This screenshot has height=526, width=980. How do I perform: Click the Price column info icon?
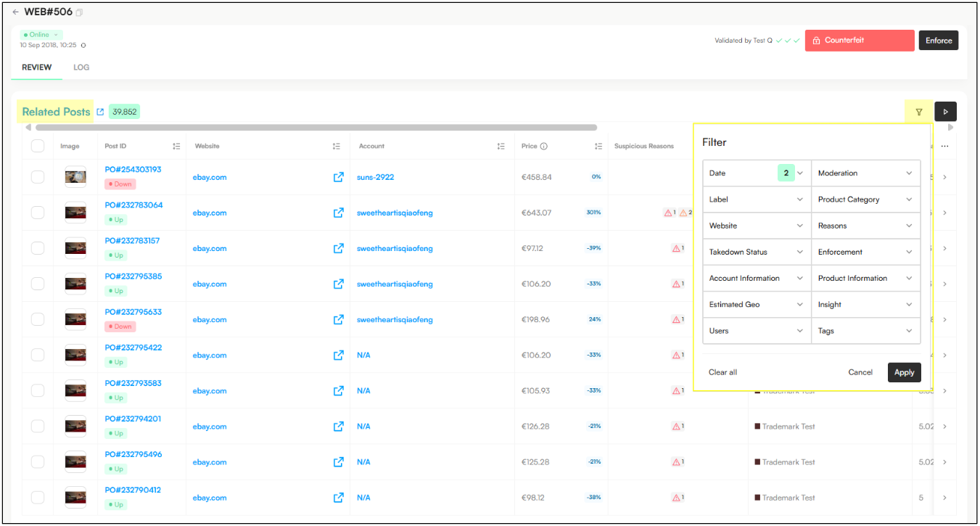[x=544, y=146]
